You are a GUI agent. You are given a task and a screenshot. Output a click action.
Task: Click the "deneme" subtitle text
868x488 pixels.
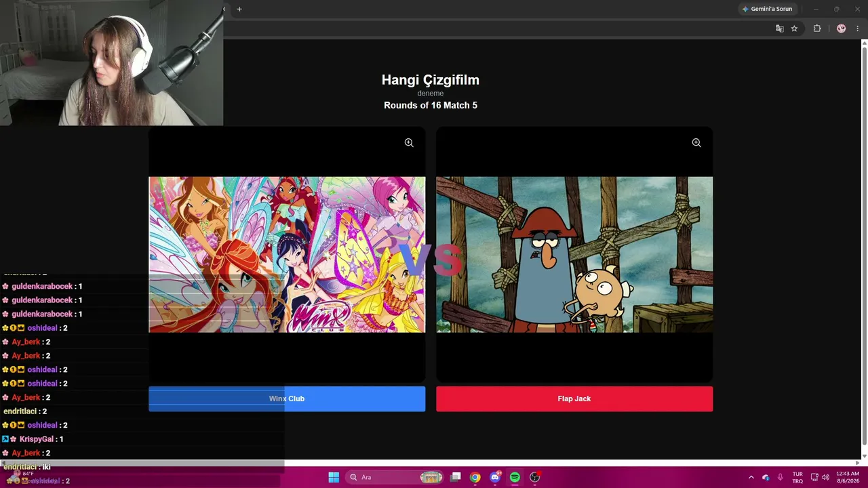(431, 94)
